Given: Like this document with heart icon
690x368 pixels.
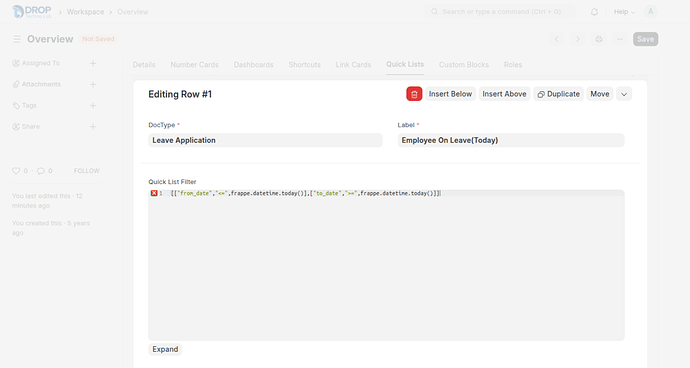Looking at the screenshot, I should 16,171.
